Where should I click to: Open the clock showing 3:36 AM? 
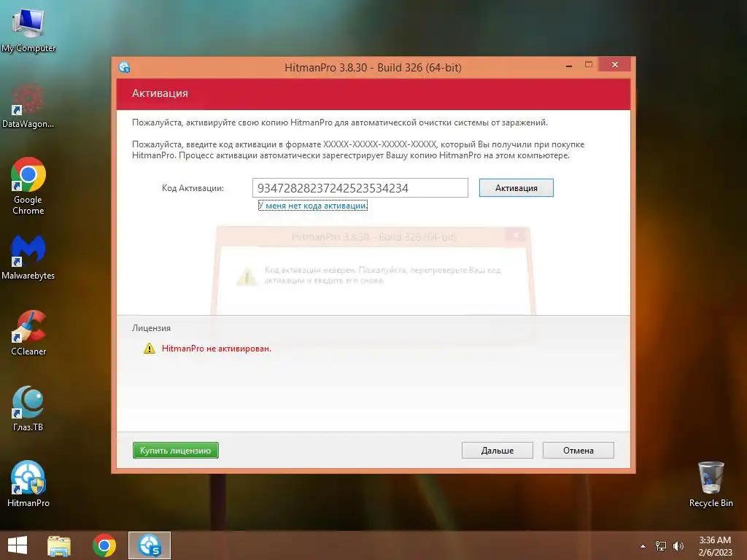coord(715,546)
